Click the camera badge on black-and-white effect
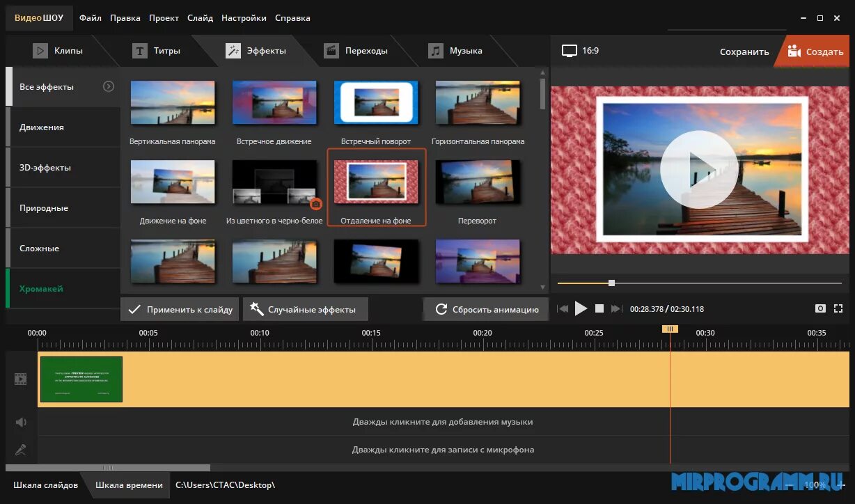Image resolution: width=855 pixels, height=504 pixels. pyautogui.click(x=315, y=204)
